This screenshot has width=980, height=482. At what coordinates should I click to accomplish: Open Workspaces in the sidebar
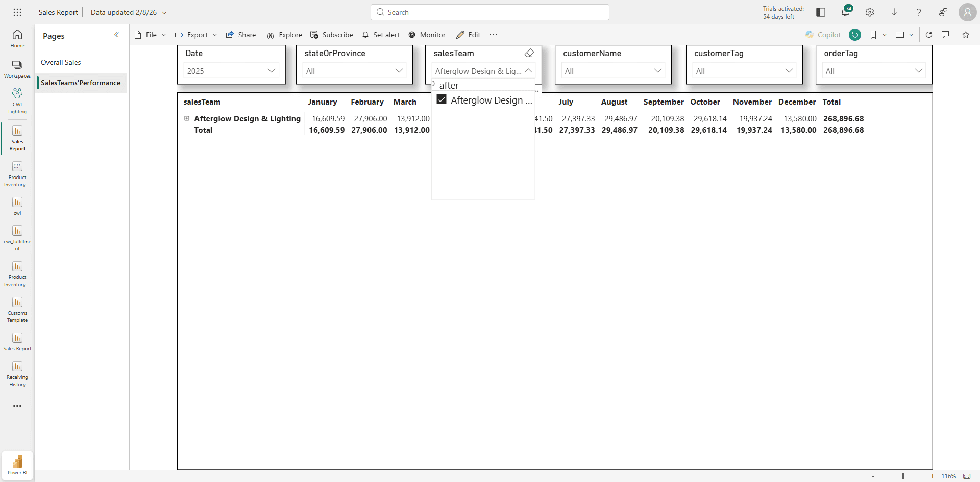(17, 69)
